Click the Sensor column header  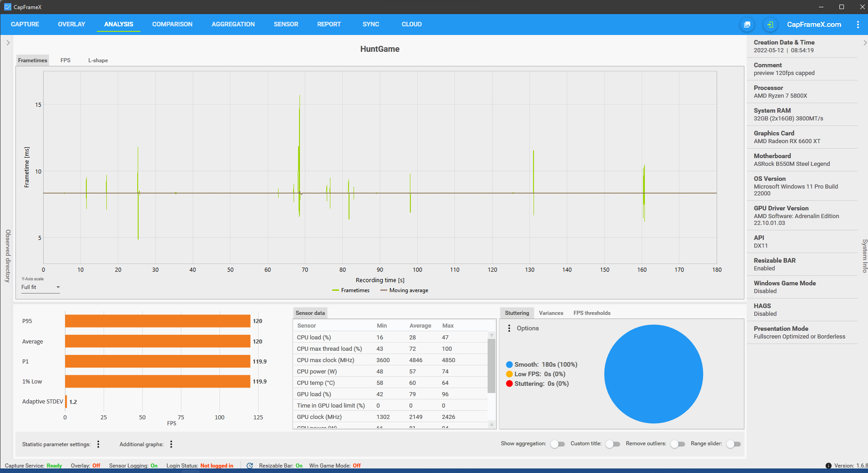pos(307,326)
